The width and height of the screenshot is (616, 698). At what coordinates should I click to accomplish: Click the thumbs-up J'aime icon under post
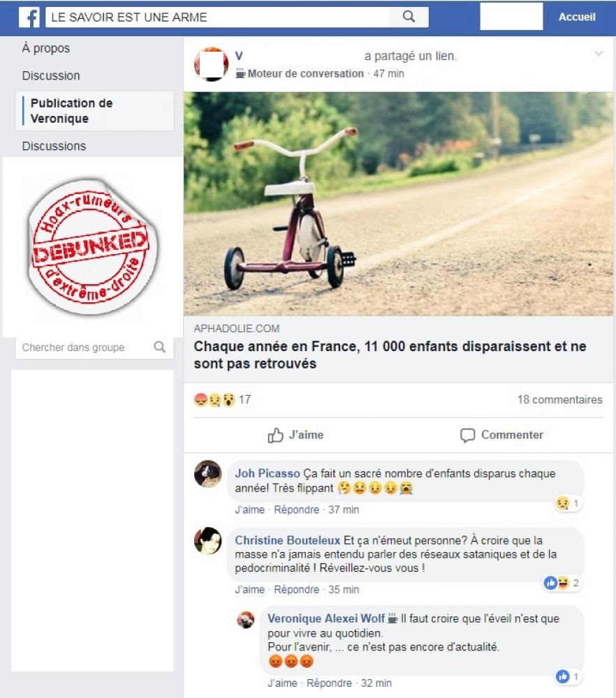click(275, 435)
